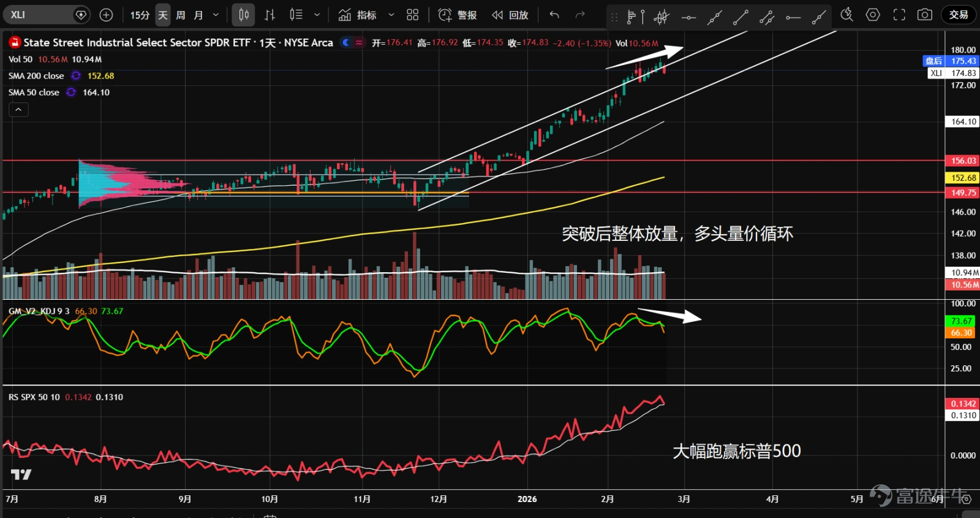980x518 pixels.
Task: Collapse the indicator legend with the chevron
Action: click(x=18, y=110)
